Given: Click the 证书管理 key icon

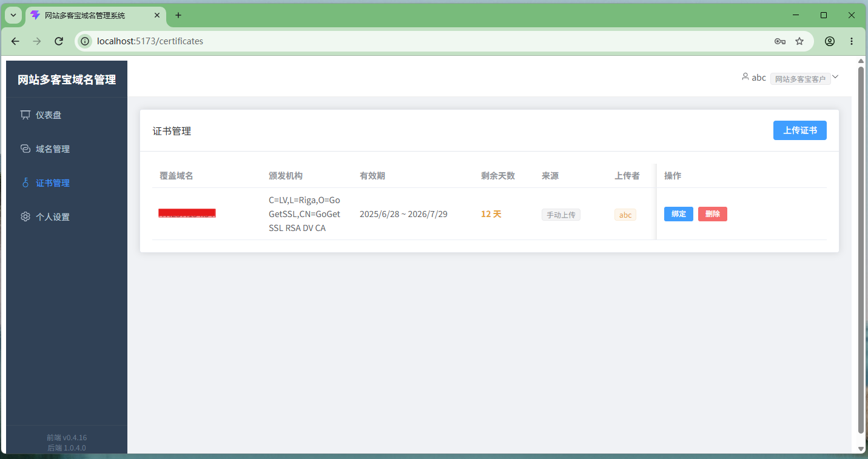Looking at the screenshot, I should [x=25, y=183].
